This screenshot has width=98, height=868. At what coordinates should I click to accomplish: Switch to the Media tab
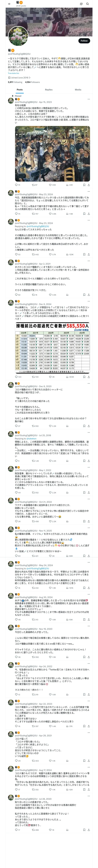click(78, 90)
